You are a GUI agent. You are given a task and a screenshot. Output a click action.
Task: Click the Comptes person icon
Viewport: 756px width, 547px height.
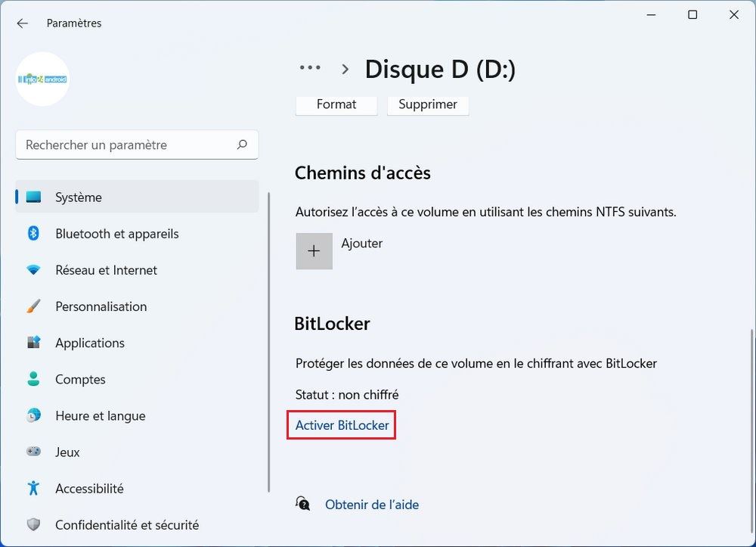tap(33, 379)
